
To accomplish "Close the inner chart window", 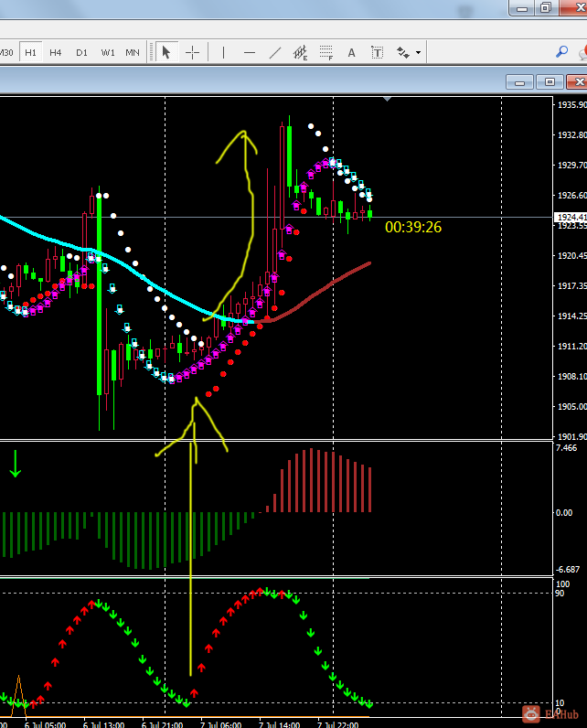I will point(578,82).
